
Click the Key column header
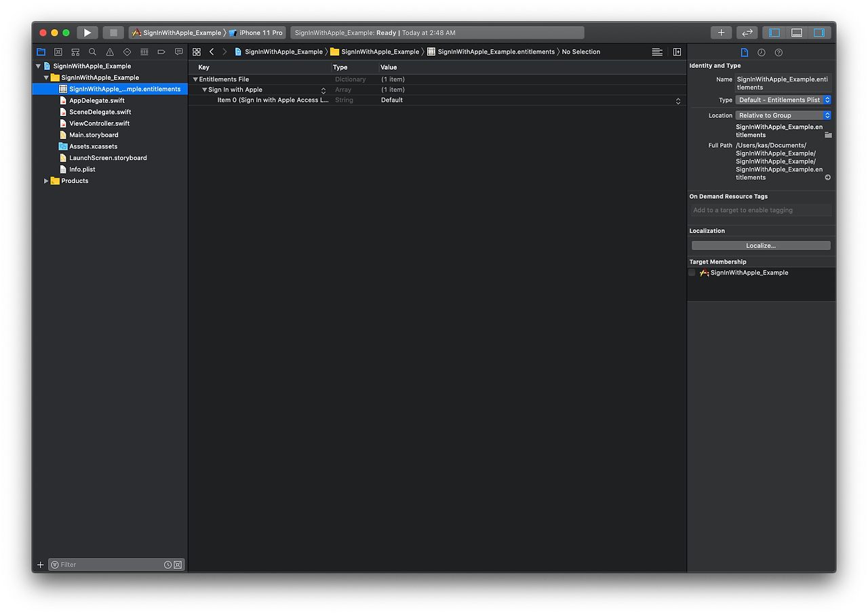coord(260,68)
